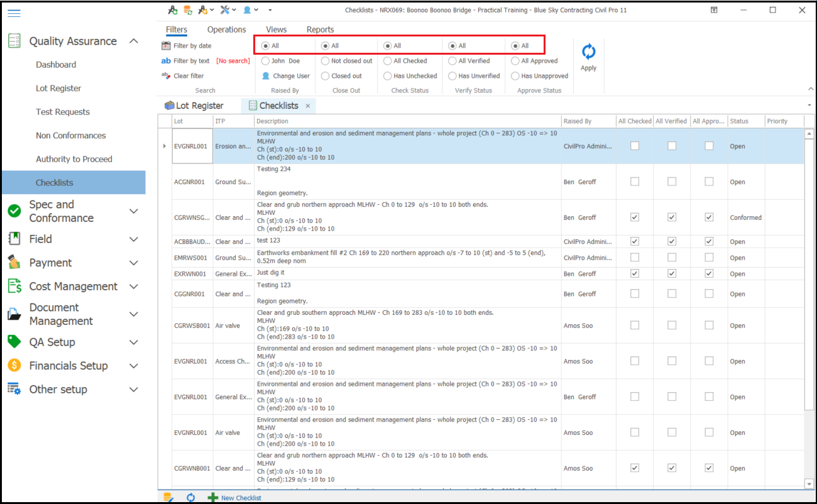The height and width of the screenshot is (504, 817).
Task: Click the compass refresh icon in quick access toolbar
Action: coord(172,10)
